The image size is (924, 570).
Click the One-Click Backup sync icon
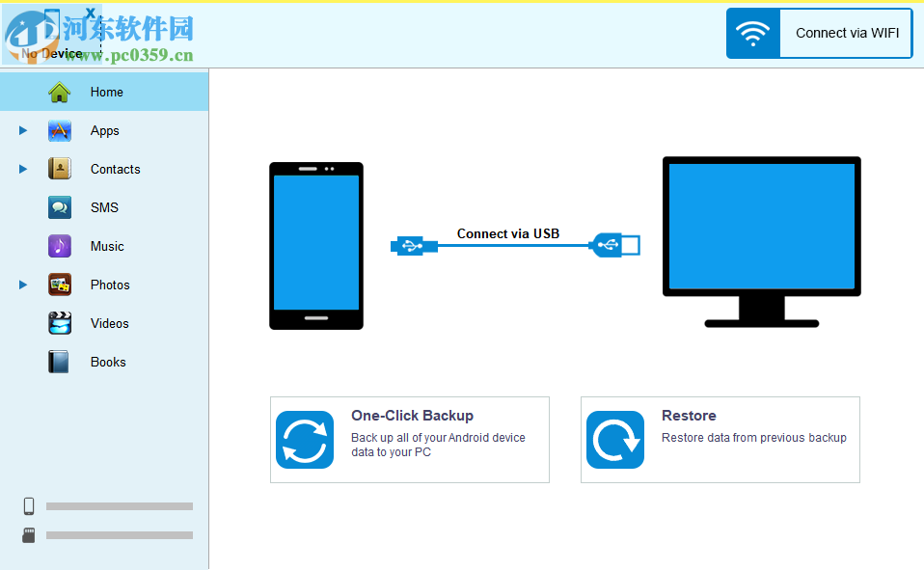click(305, 440)
